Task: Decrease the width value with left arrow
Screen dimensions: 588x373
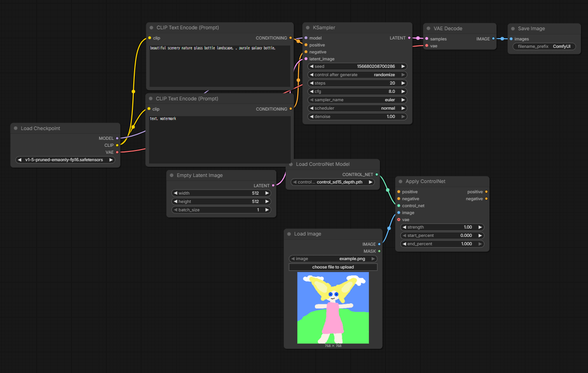Action: (175, 193)
